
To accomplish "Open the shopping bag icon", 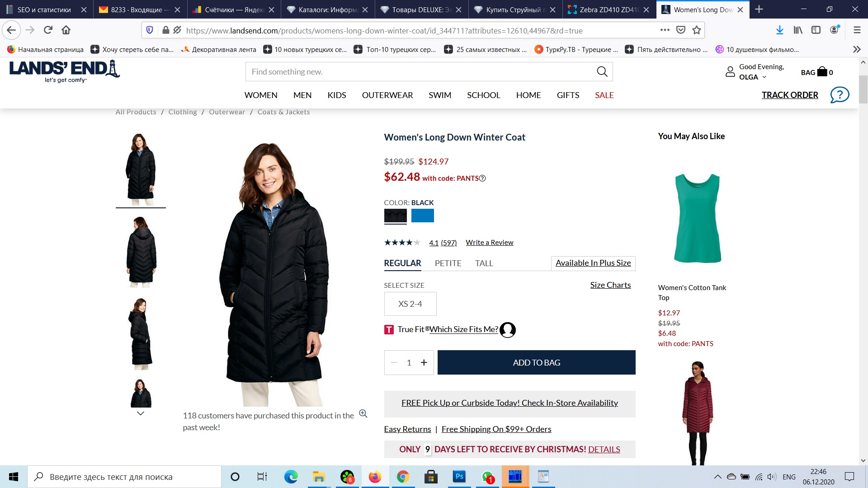I will coord(822,72).
